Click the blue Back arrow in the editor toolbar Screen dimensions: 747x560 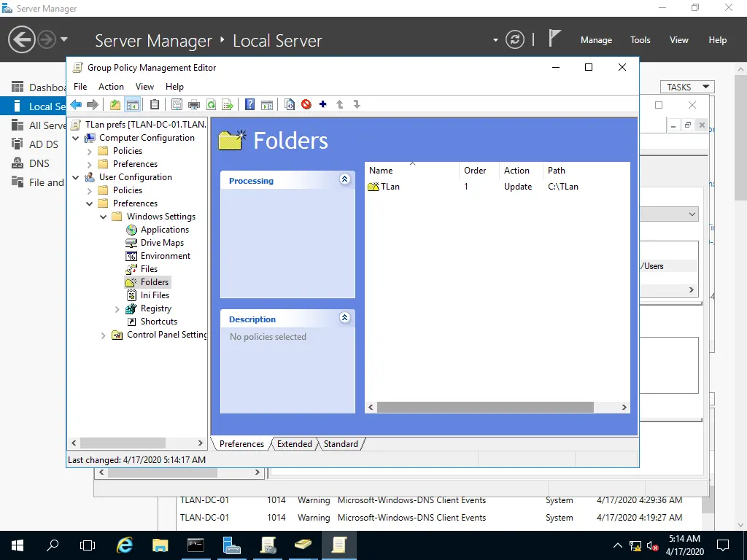pyautogui.click(x=76, y=104)
